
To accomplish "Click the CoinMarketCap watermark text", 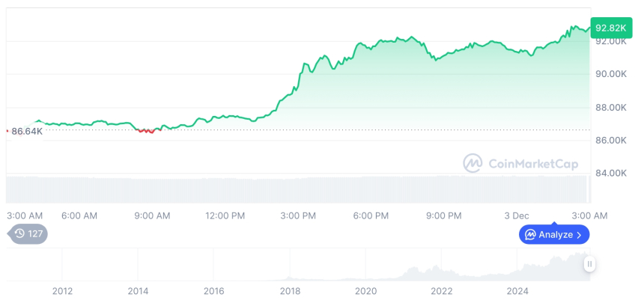I will [x=532, y=164].
